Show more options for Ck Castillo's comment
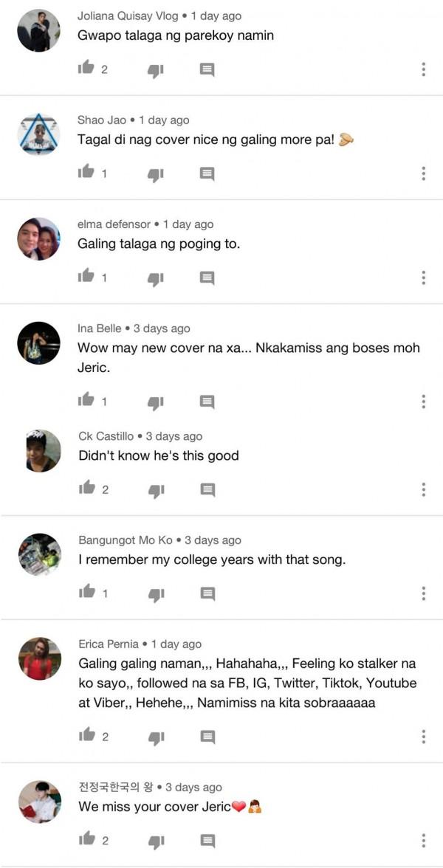Screen dimensions: 443x868 coord(423,489)
